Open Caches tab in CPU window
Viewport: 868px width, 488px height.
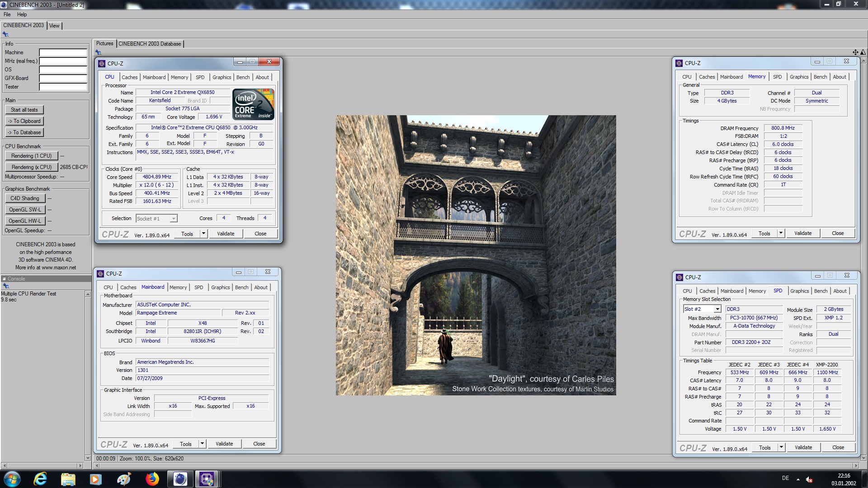pos(129,77)
